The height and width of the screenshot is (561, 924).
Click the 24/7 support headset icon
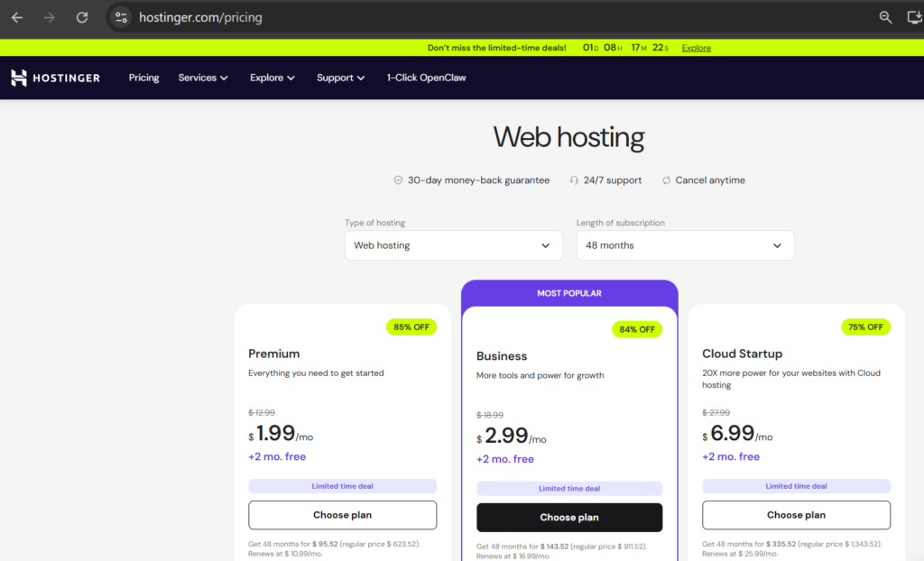(574, 180)
